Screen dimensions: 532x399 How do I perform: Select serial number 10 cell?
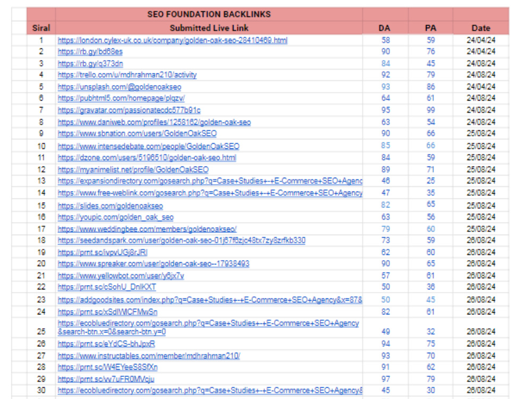[41, 146]
